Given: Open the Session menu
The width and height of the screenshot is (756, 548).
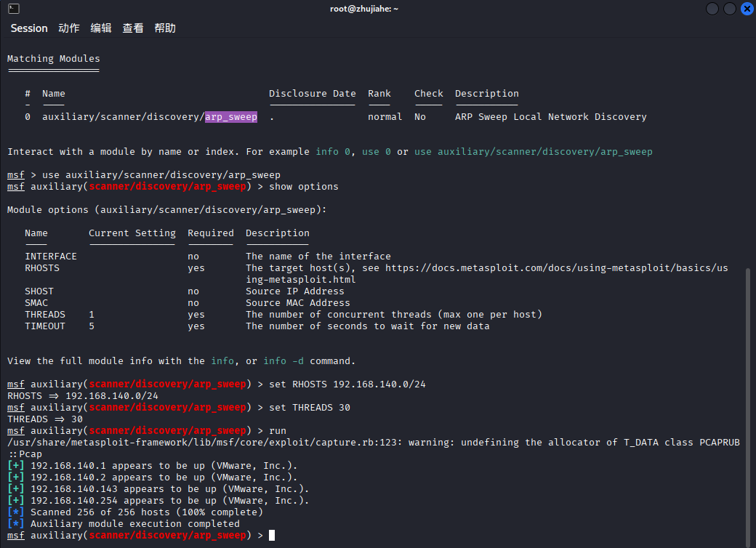Looking at the screenshot, I should click(29, 28).
